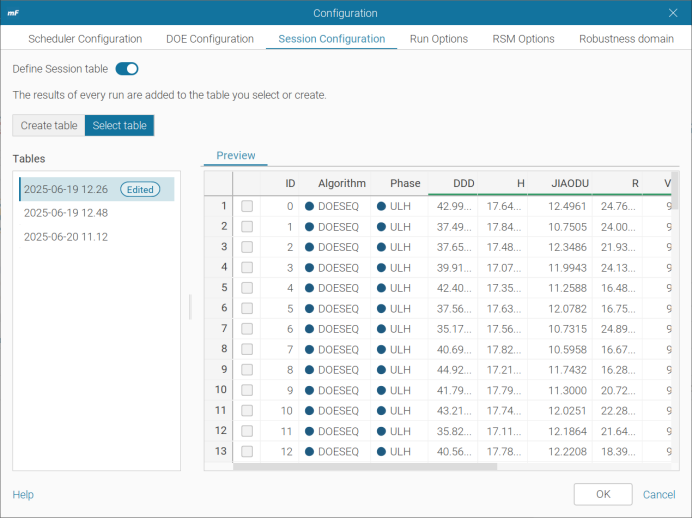Switch to the Run Options tab
The width and height of the screenshot is (693, 518).
(x=439, y=39)
